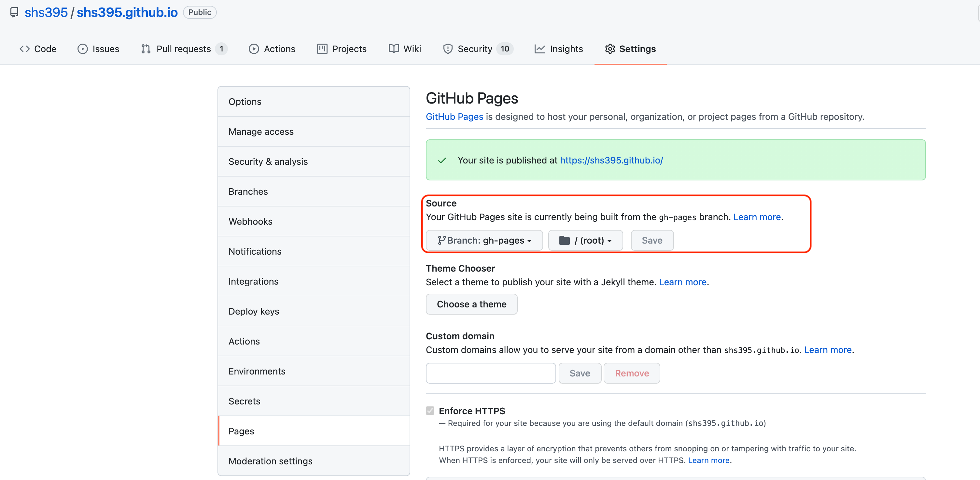Click the Wiki open-book icon
This screenshot has height=480, width=980.
[394, 49]
